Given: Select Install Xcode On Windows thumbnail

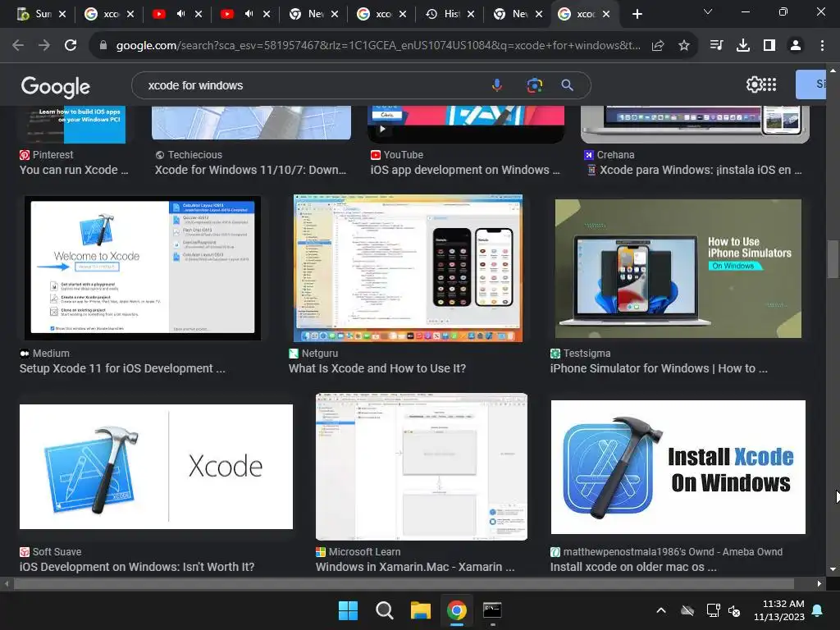Looking at the screenshot, I should pyautogui.click(x=678, y=467).
